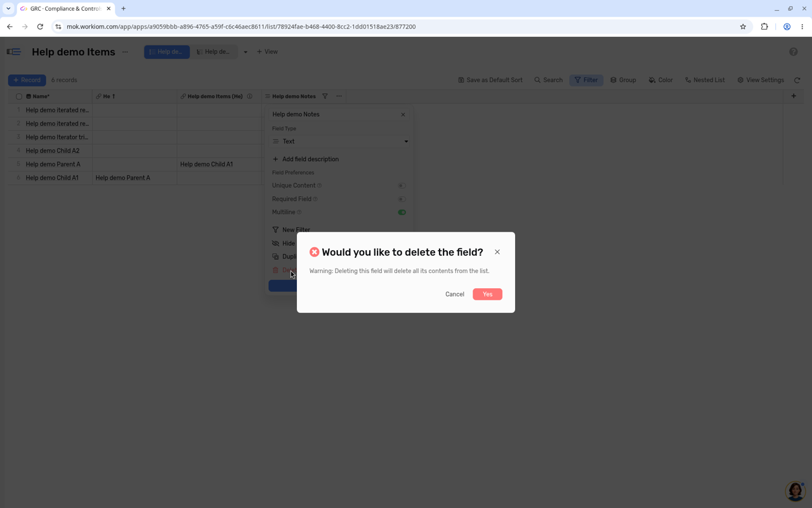Turn off the Multiline switch
The width and height of the screenshot is (812, 508).
[x=402, y=212]
